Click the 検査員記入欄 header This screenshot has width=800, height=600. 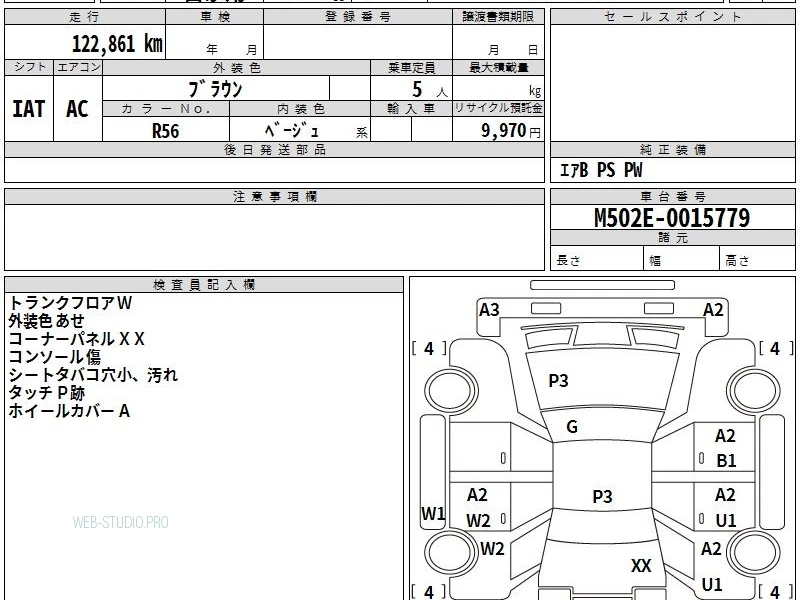pos(204,285)
